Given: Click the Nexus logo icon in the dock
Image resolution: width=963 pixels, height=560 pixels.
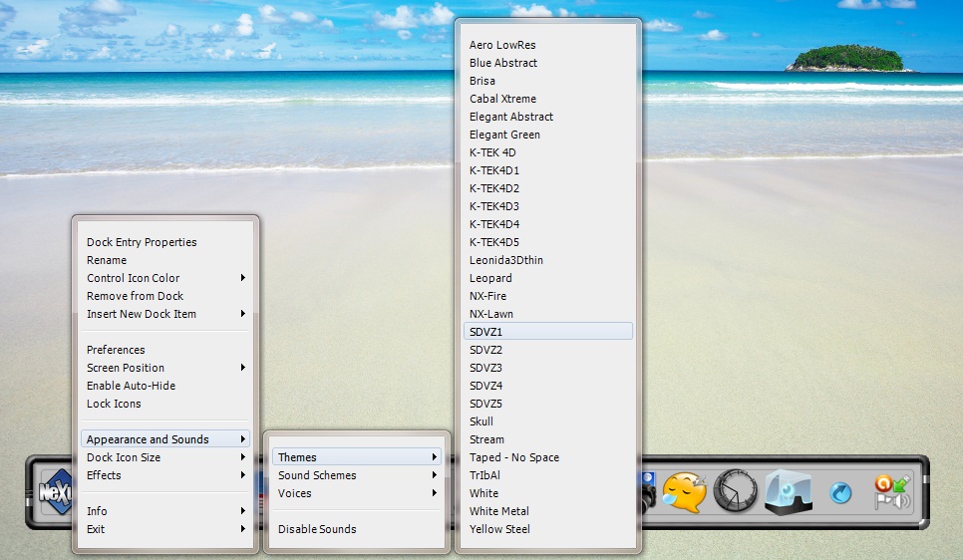Looking at the screenshot, I should [54, 491].
